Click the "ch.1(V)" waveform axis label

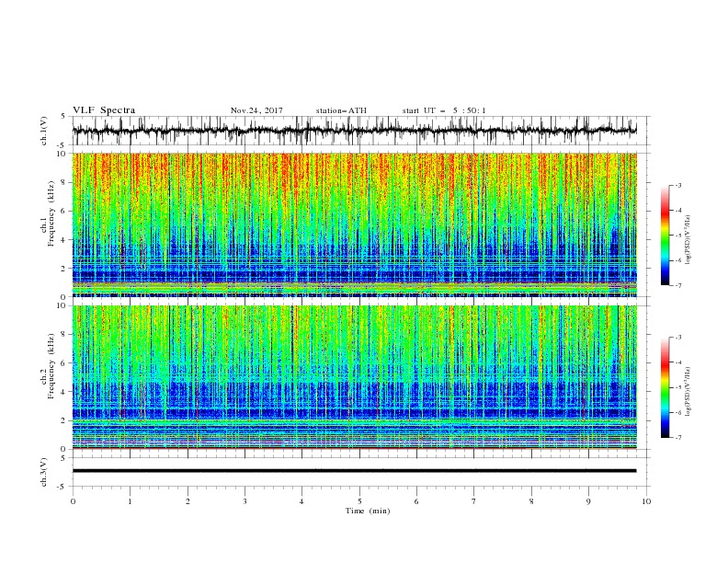(44, 131)
